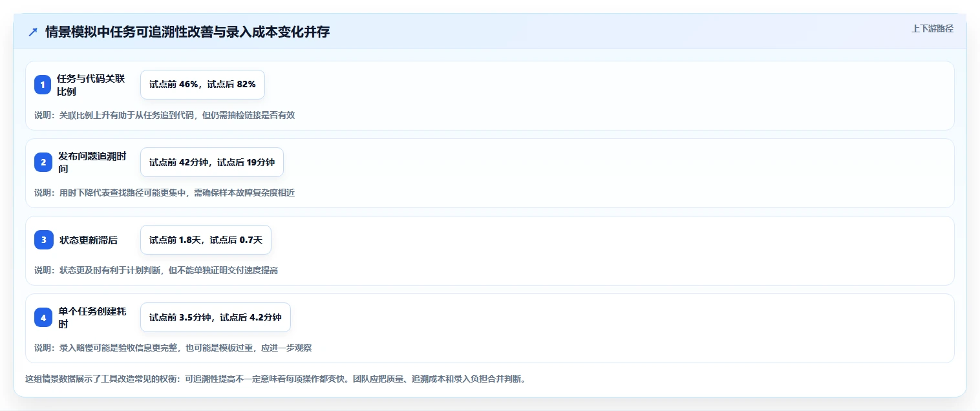Screen dimensions: 980x411
Task: Click the trend arrow icon beside the title
Action: point(33,32)
